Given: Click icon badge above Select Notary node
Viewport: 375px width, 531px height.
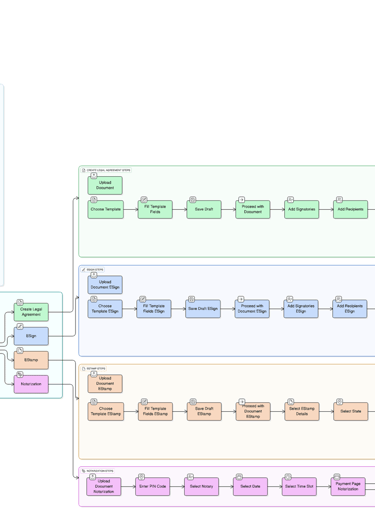Looking at the screenshot, I should point(190,477).
